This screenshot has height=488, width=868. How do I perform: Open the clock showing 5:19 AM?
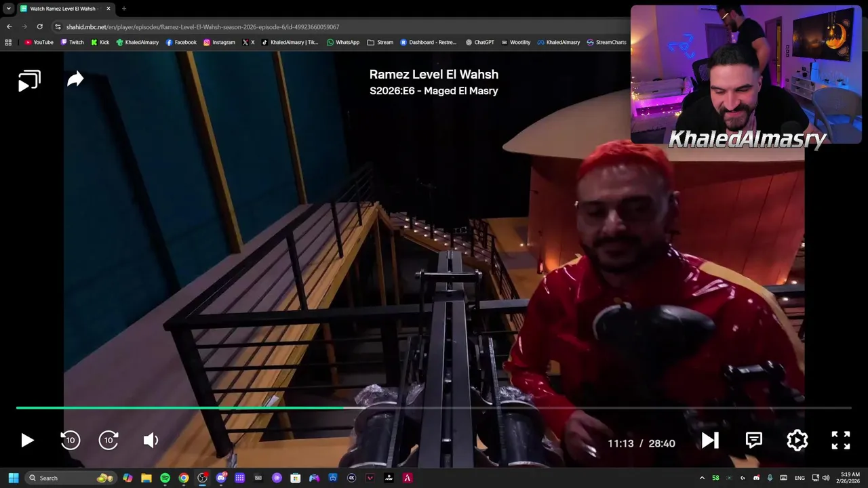[850, 478]
